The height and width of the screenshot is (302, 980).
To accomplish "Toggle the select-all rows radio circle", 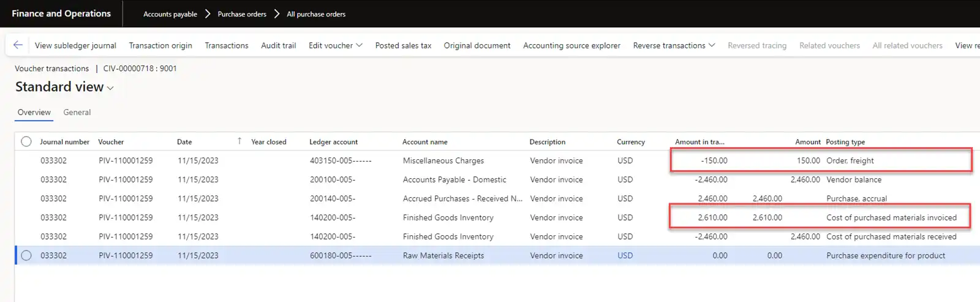I will 26,142.
